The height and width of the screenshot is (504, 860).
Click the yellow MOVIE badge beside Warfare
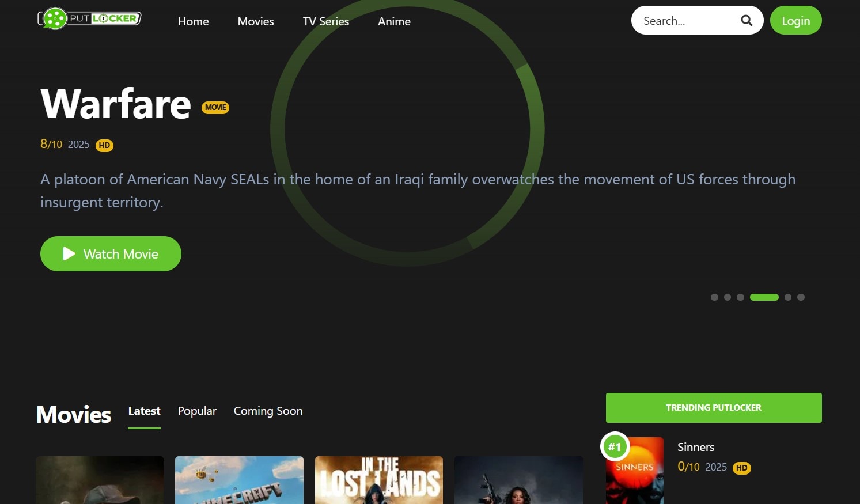(215, 107)
